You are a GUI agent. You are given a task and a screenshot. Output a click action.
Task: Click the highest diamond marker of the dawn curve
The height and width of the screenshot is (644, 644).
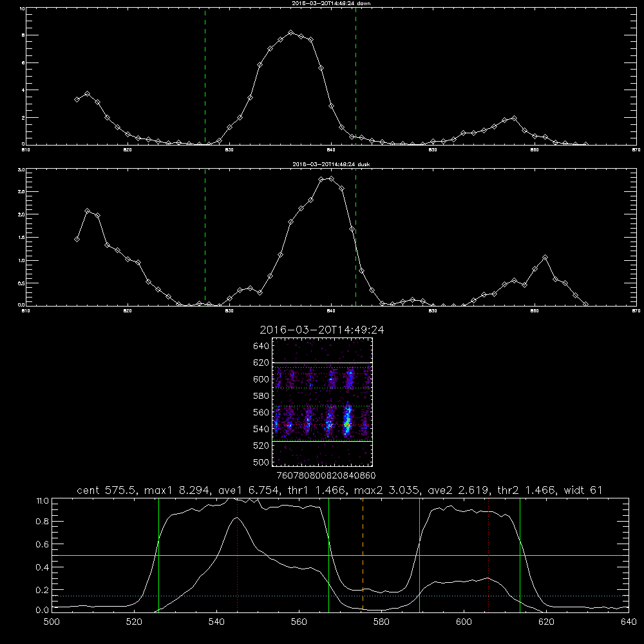[x=291, y=32]
